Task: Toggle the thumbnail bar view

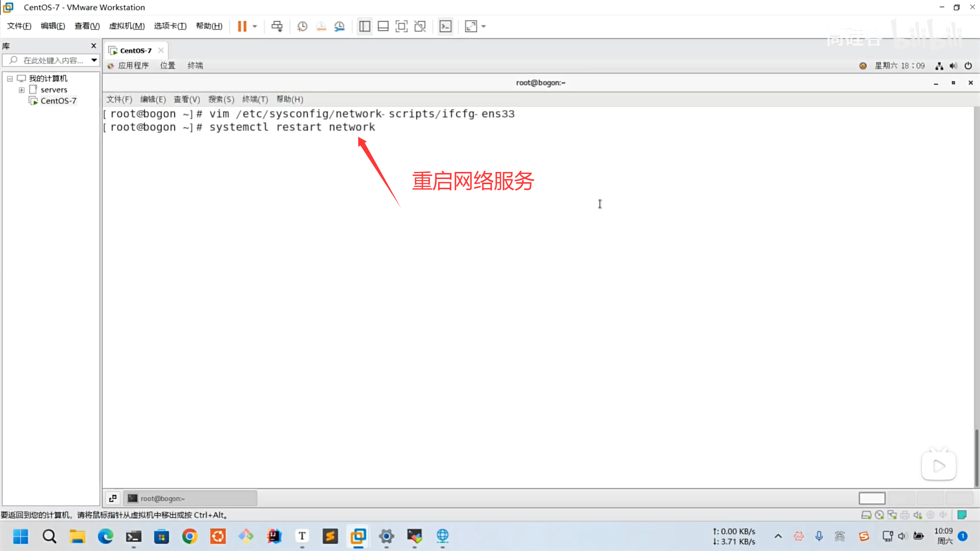Action: pyautogui.click(x=383, y=26)
